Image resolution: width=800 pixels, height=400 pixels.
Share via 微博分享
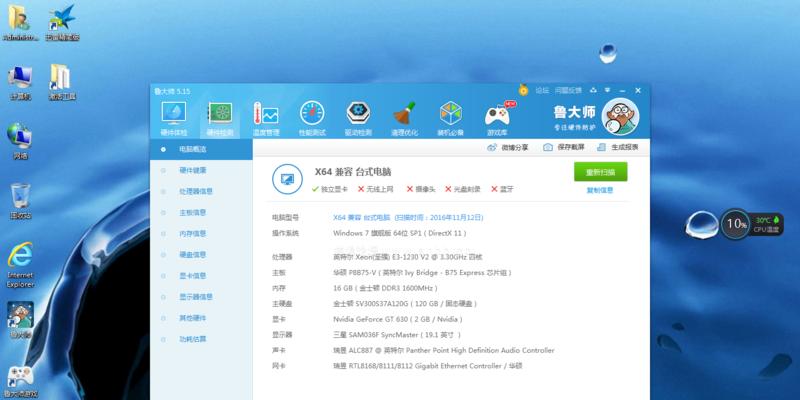point(508,147)
